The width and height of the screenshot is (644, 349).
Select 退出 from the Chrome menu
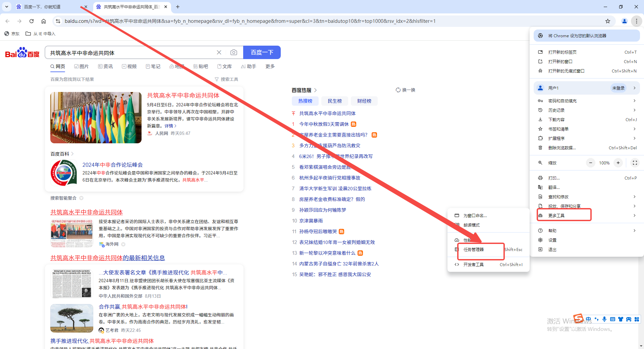(x=587, y=249)
